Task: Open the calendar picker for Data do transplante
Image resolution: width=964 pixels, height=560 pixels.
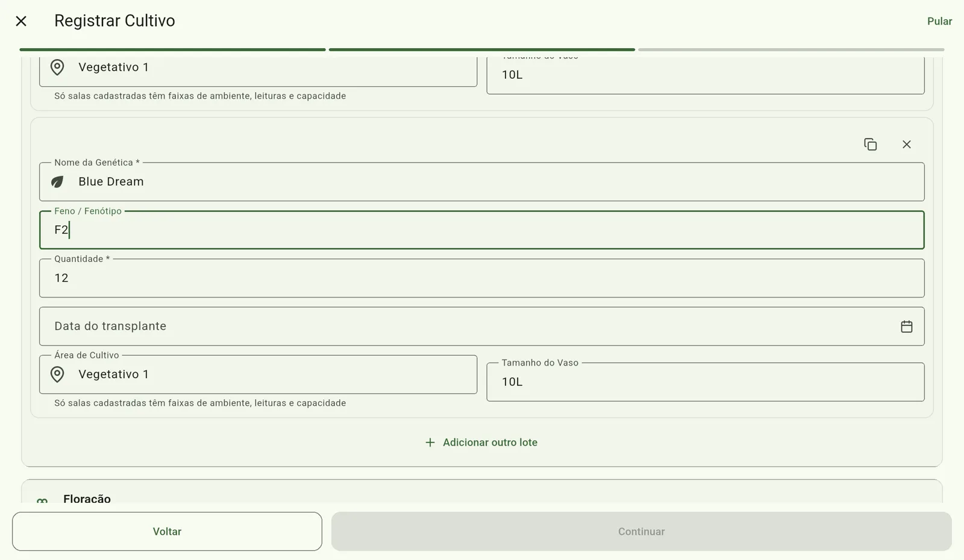Action: coord(906,326)
